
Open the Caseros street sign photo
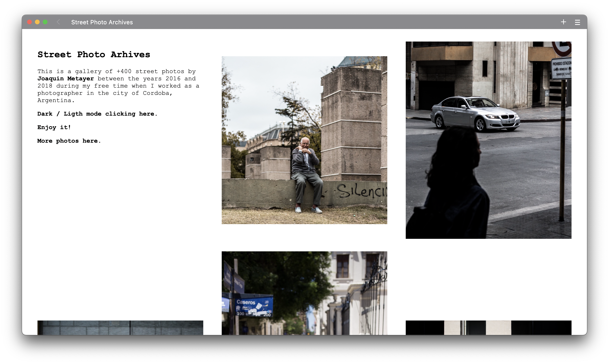304,293
